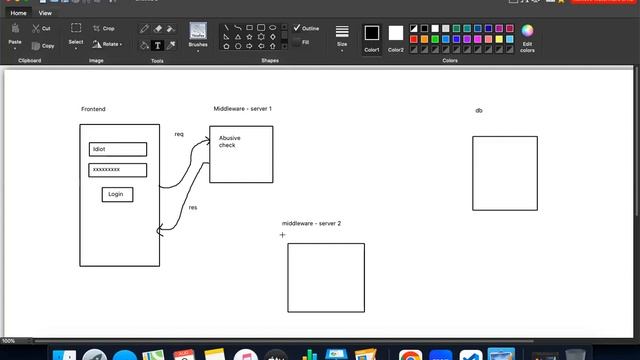Image resolution: width=640 pixels, height=360 pixels.
Task: Select the Fill bucket tool
Action: coord(144,45)
